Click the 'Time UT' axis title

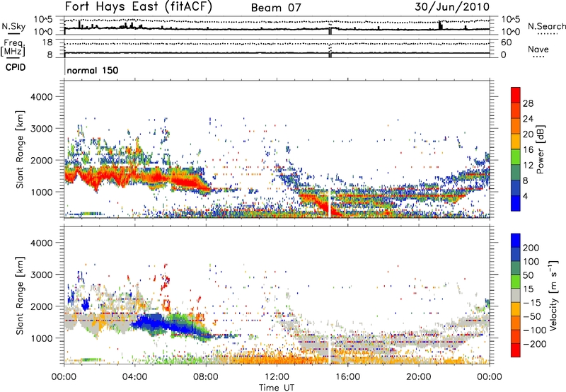(x=277, y=387)
